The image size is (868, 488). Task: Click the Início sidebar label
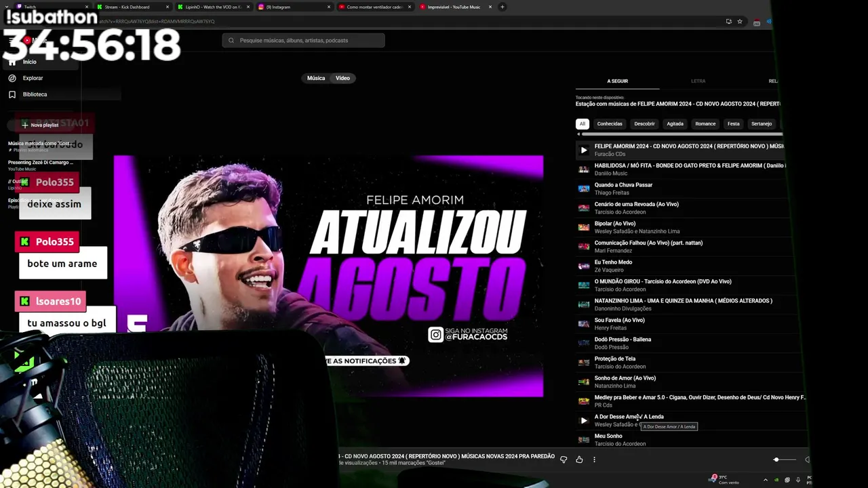30,62
